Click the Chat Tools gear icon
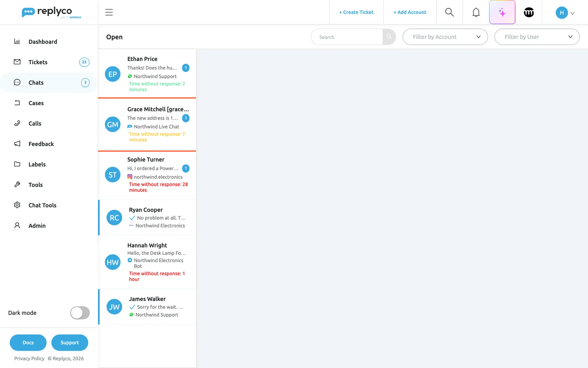 (x=17, y=205)
